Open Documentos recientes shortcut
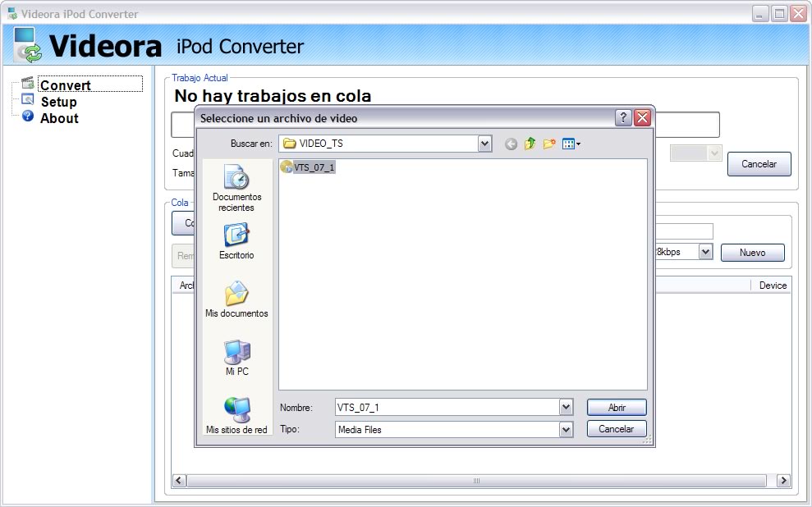 coord(236,189)
